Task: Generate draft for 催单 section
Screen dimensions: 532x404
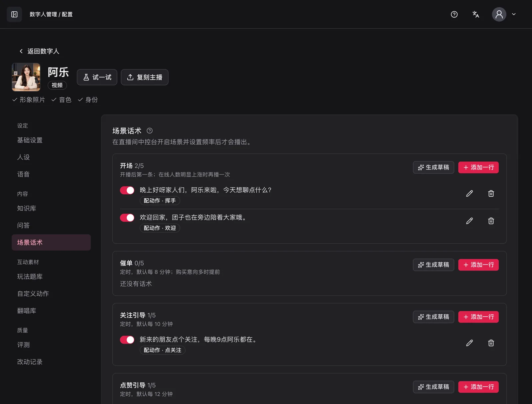Action: point(434,265)
